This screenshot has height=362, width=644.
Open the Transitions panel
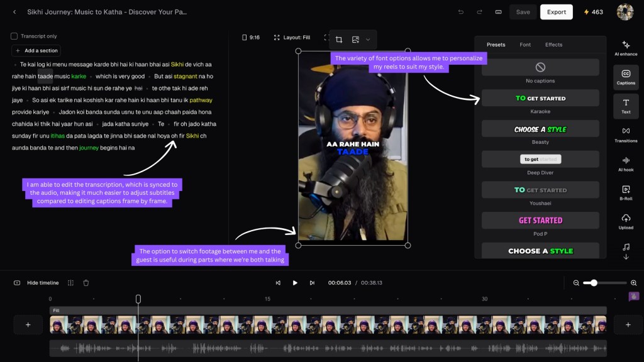(625, 134)
